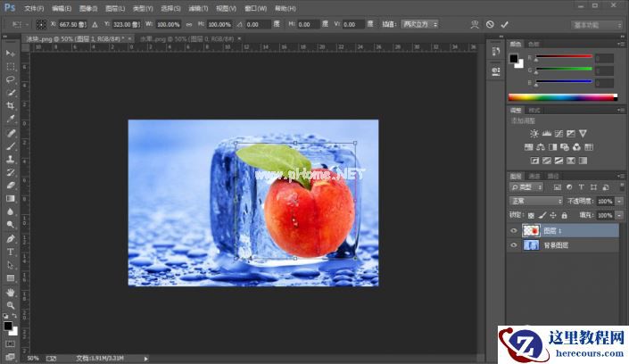Screen dimensions: 629x364
Task: Select the Eyedropper tool
Action: [11, 119]
